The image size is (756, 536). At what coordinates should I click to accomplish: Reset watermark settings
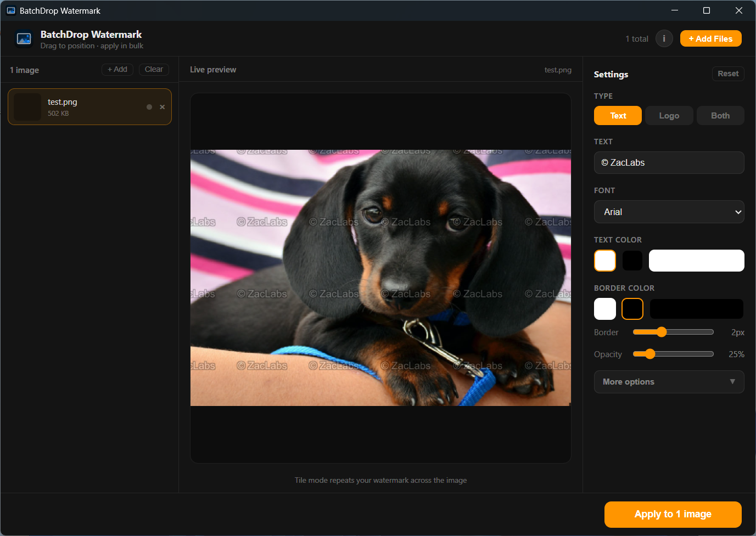728,74
